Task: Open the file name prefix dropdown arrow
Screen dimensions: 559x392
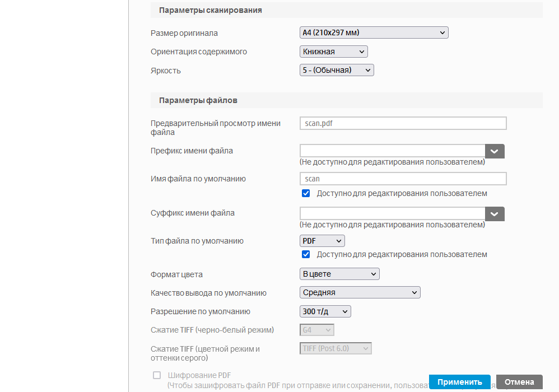Action: [x=495, y=151]
